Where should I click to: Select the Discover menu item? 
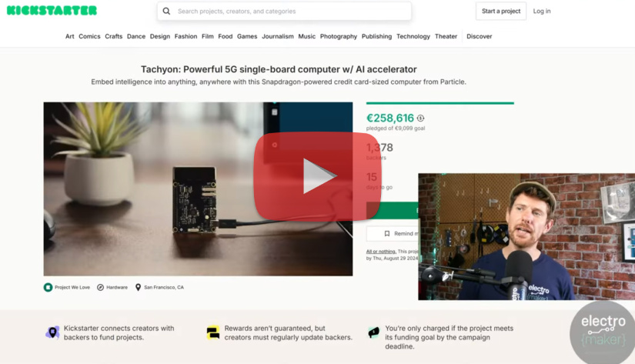tap(479, 36)
